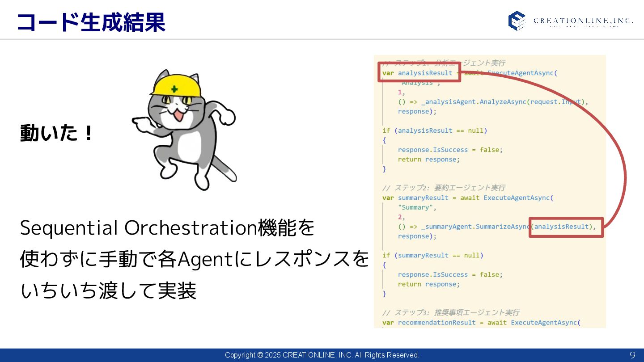Click code line if (analysisResult == null)

(435, 130)
